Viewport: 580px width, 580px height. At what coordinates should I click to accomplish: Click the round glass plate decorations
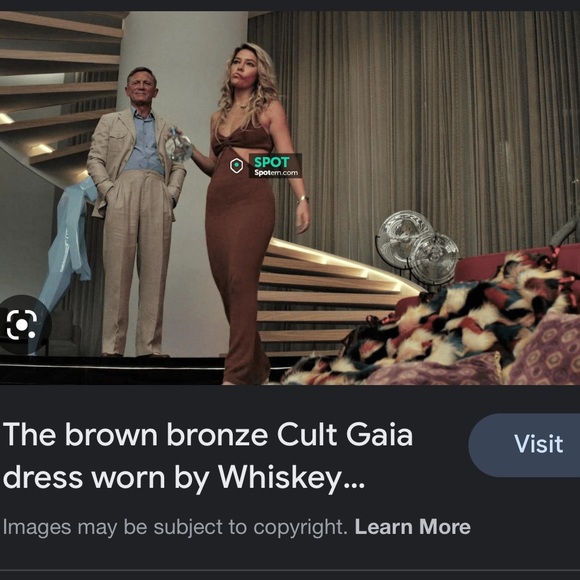click(x=418, y=248)
